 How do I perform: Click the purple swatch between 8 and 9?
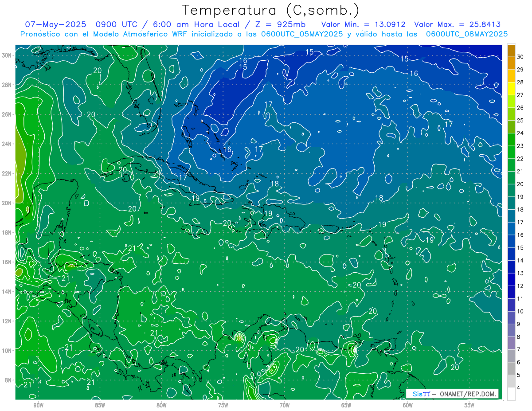pos(511,330)
